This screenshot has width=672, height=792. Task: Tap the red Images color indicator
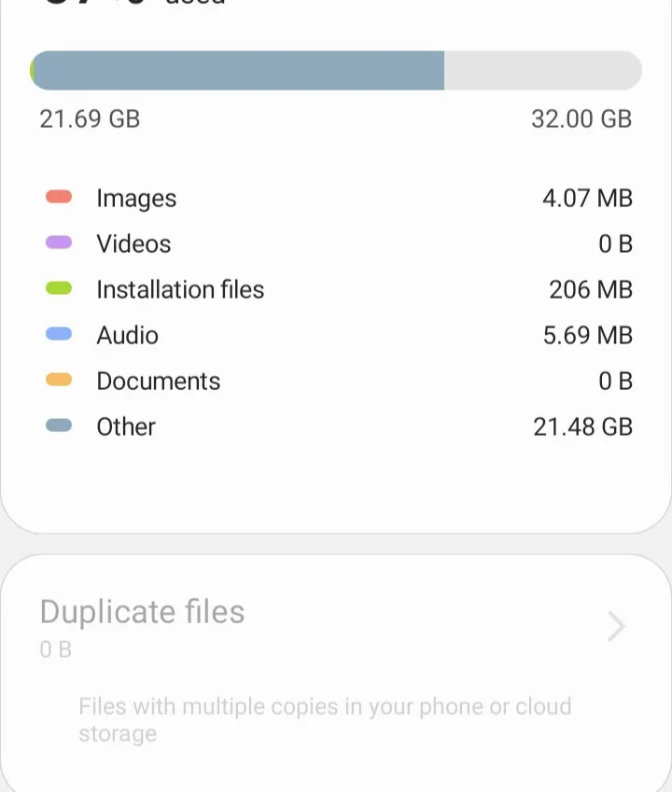[x=59, y=198]
